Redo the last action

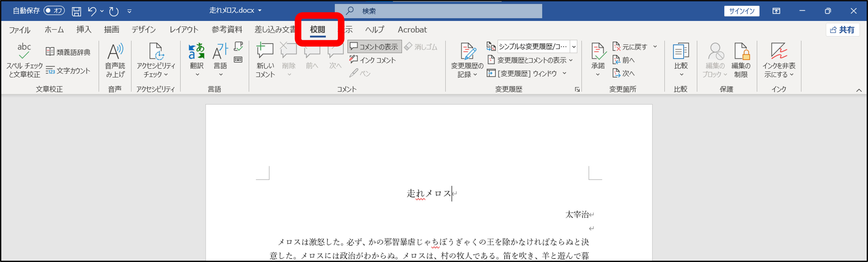pyautogui.click(x=114, y=11)
